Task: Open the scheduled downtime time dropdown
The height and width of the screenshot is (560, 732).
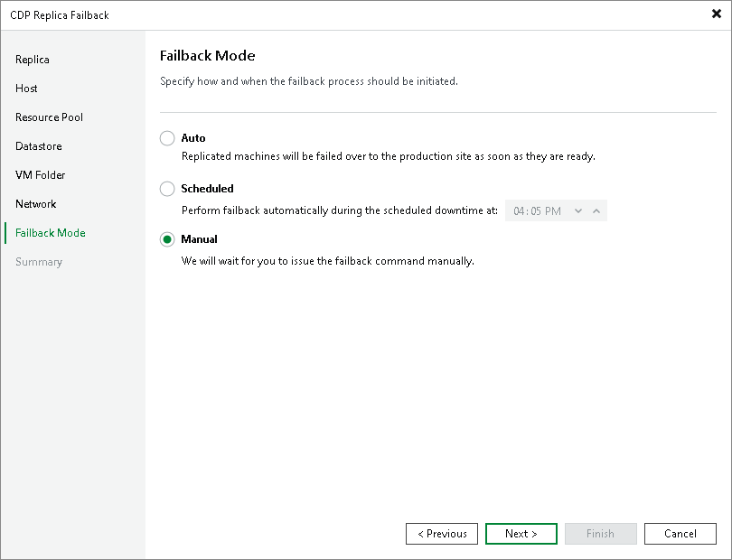Action: pos(577,210)
